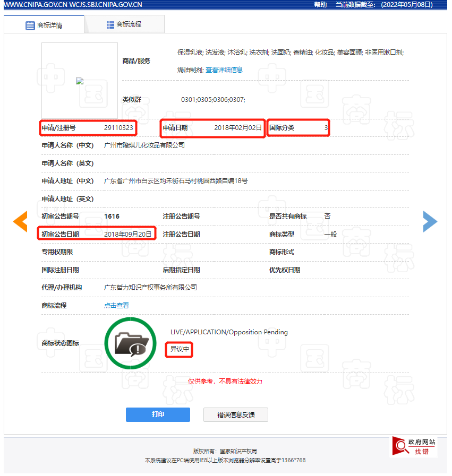Click the 错误信息反馈 feedback button
This screenshot has width=452, height=476.
236,414
